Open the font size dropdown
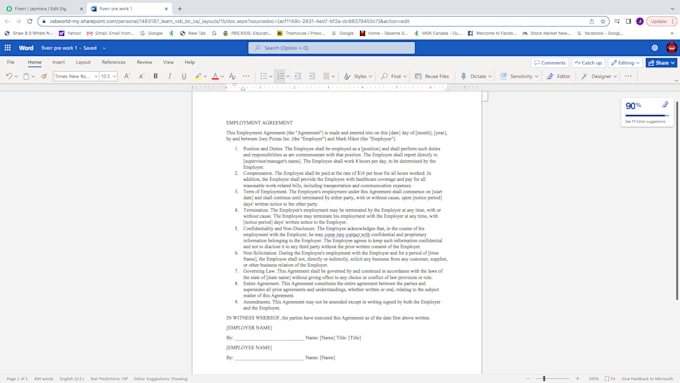The width and height of the screenshot is (680, 383). click(108, 76)
